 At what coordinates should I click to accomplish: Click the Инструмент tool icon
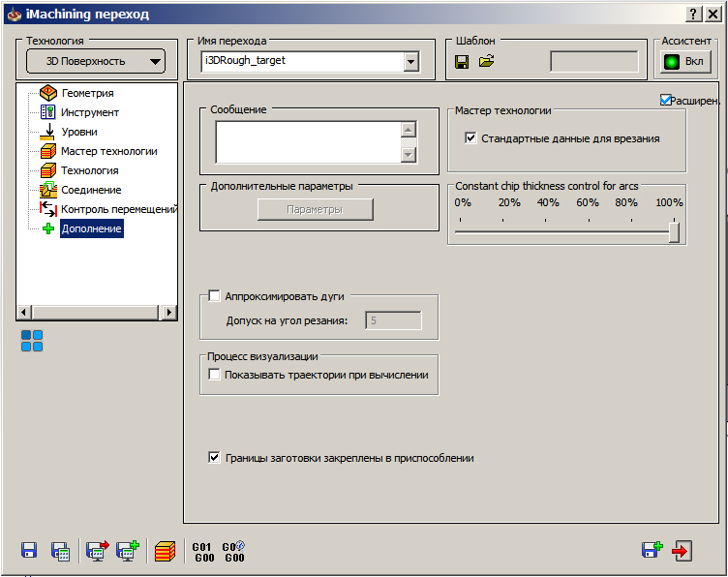tap(47, 112)
